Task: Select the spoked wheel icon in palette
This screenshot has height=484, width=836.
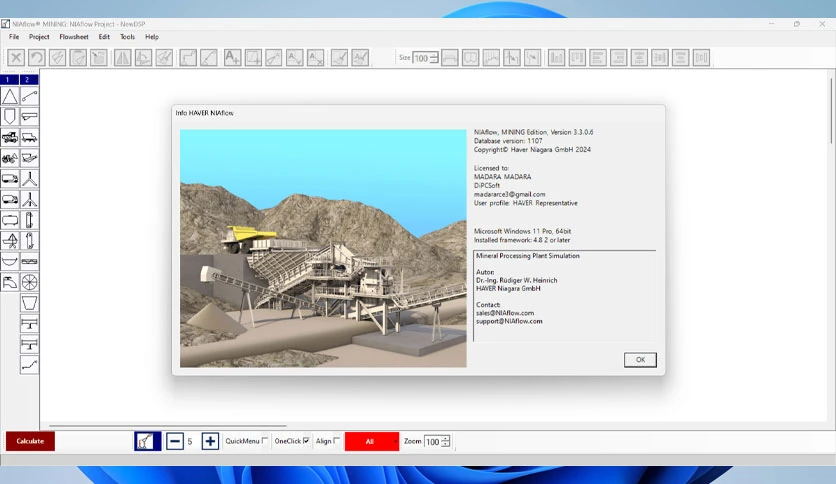Action: click(x=29, y=282)
